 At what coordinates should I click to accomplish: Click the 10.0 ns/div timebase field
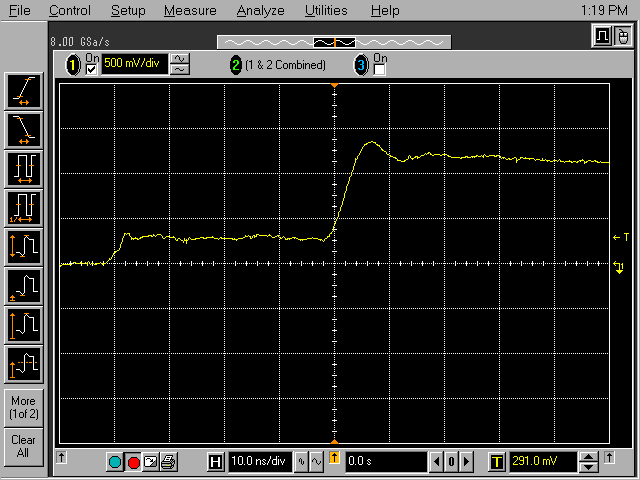tap(260, 462)
